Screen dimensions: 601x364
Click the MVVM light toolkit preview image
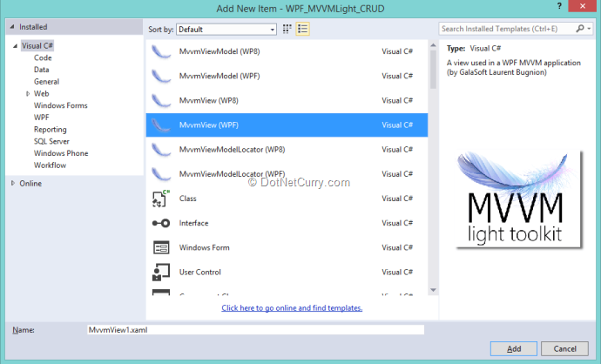pyautogui.click(x=519, y=199)
